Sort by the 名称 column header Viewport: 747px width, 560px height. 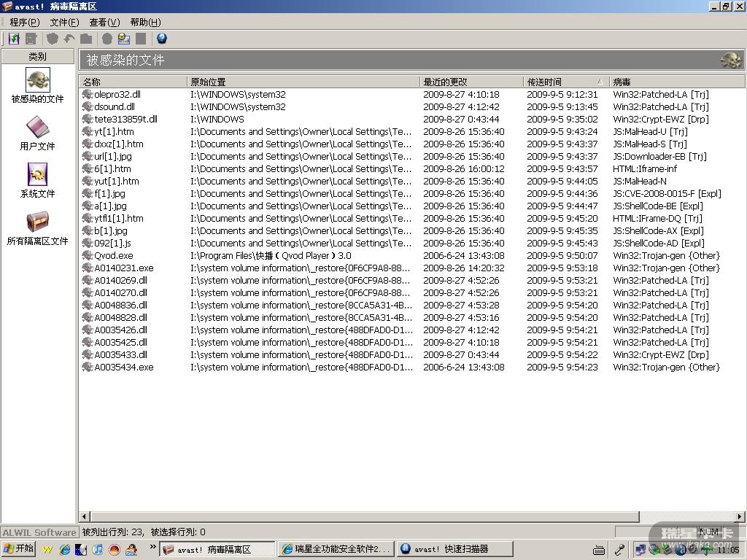(133, 82)
